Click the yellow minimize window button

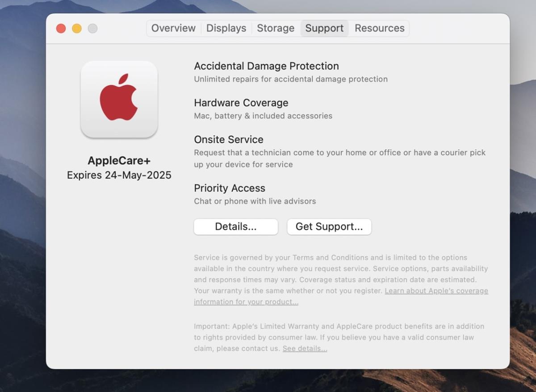click(76, 28)
